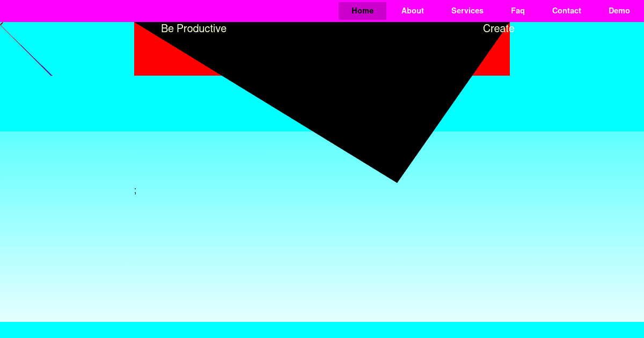Click the magenta navigation bar

(x=161, y=11)
